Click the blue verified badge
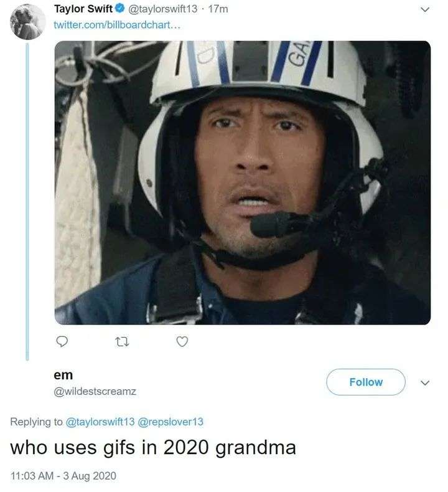 tap(120, 9)
